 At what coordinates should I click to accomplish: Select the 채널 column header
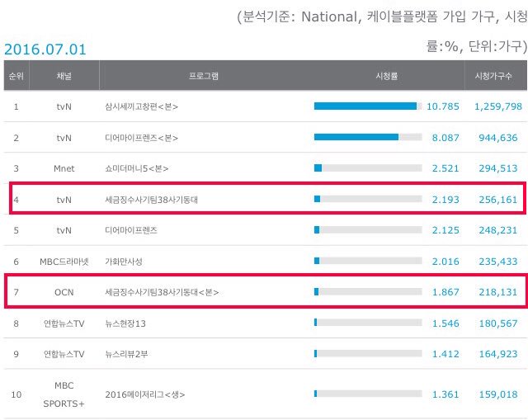click(x=64, y=75)
